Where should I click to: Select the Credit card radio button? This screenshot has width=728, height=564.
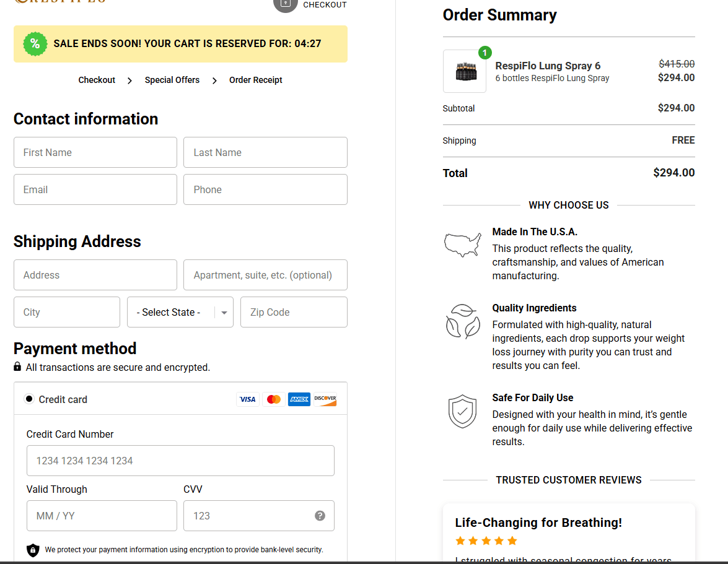pos(29,399)
